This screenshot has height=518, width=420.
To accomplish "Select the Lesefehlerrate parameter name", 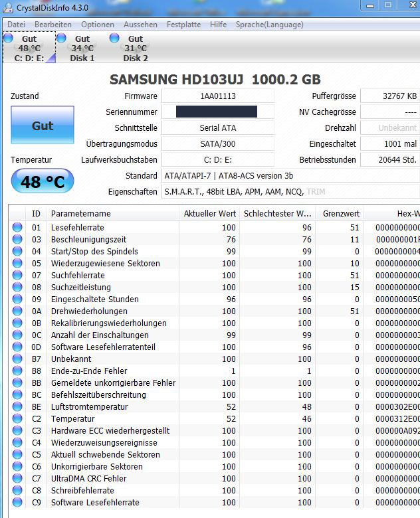I will coord(77,228).
